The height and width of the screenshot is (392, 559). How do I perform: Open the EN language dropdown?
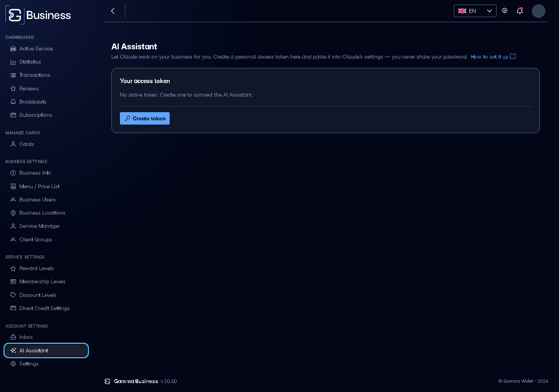point(475,11)
